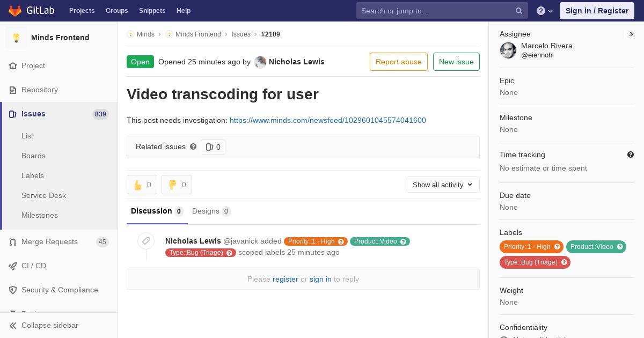Click help icon on Product::Video label in discussion
This screenshot has height=338, width=644.
(x=403, y=241)
